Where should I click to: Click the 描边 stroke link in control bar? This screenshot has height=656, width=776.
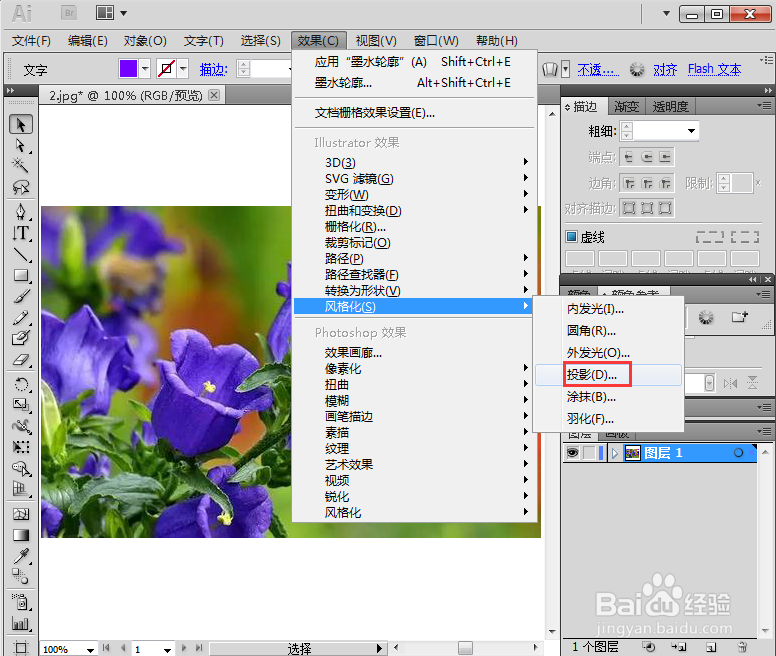coord(213,70)
